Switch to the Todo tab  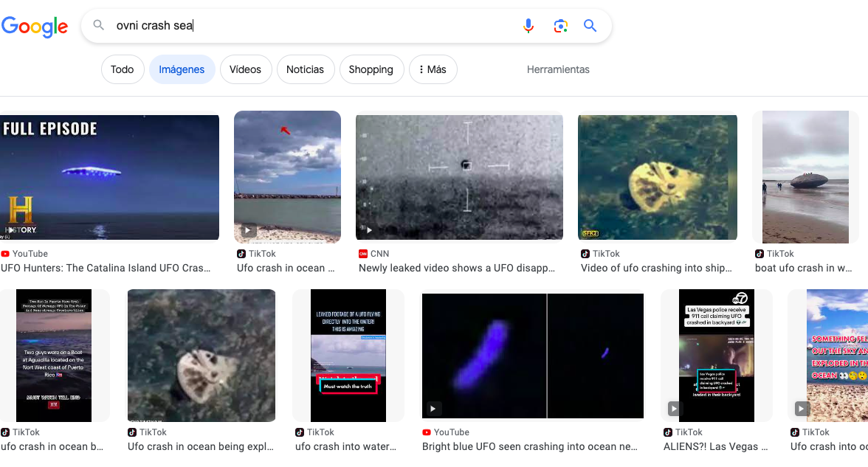point(123,69)
